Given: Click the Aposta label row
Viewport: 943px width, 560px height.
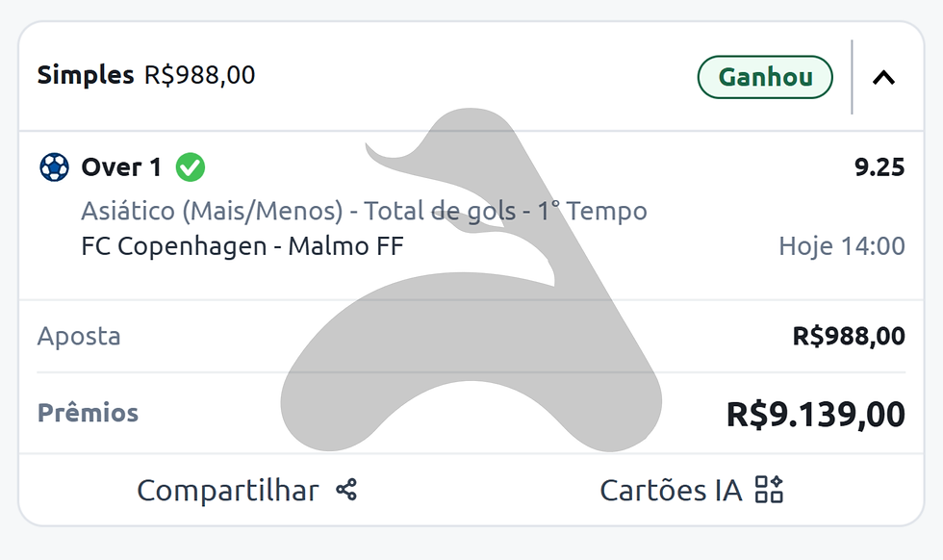Looking at the screenshot, I should click(x=471, y=336).
